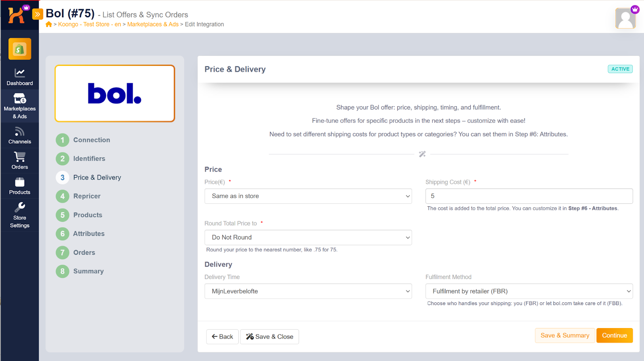
Task: Click step 4 circle for Repricer
Action: pos(62,196)
